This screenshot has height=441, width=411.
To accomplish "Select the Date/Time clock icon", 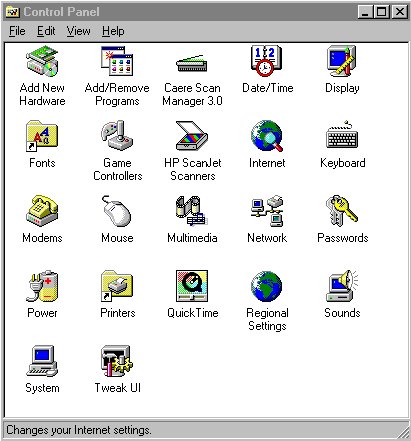I will (267, 61).
